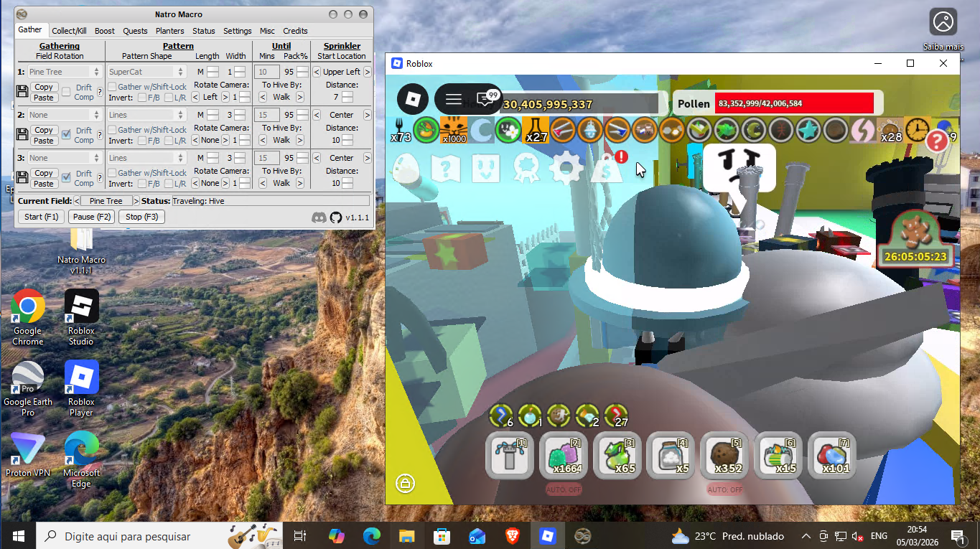Open the gingerbread event timer icon
The image size is (980, 549).
click(915, 238)
